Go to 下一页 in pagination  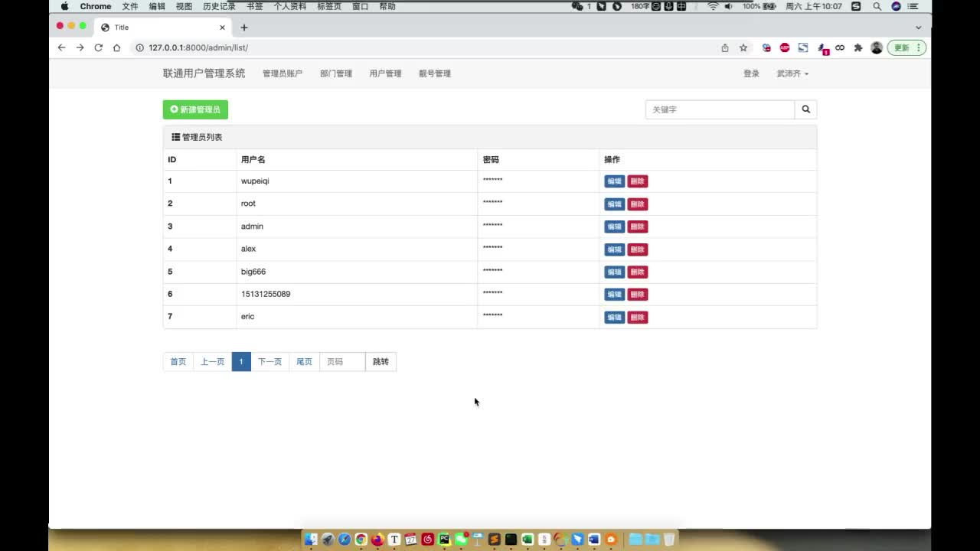[x=269, y=362]
